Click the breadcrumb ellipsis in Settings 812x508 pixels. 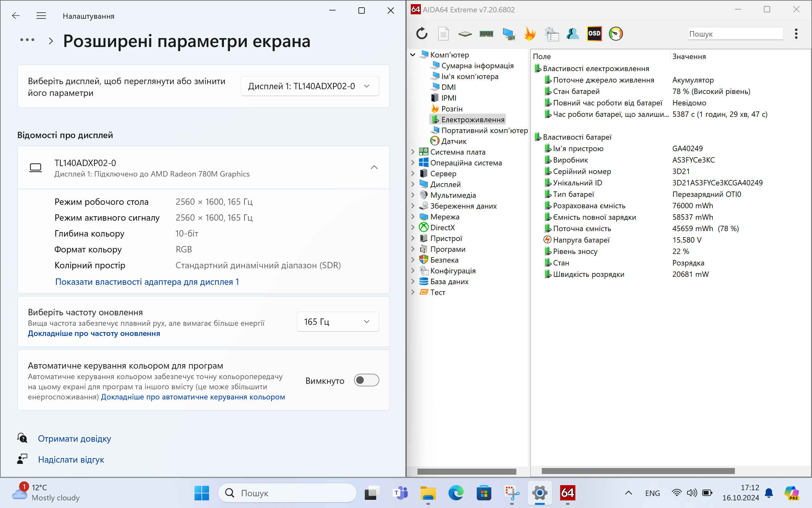point(27,40)
